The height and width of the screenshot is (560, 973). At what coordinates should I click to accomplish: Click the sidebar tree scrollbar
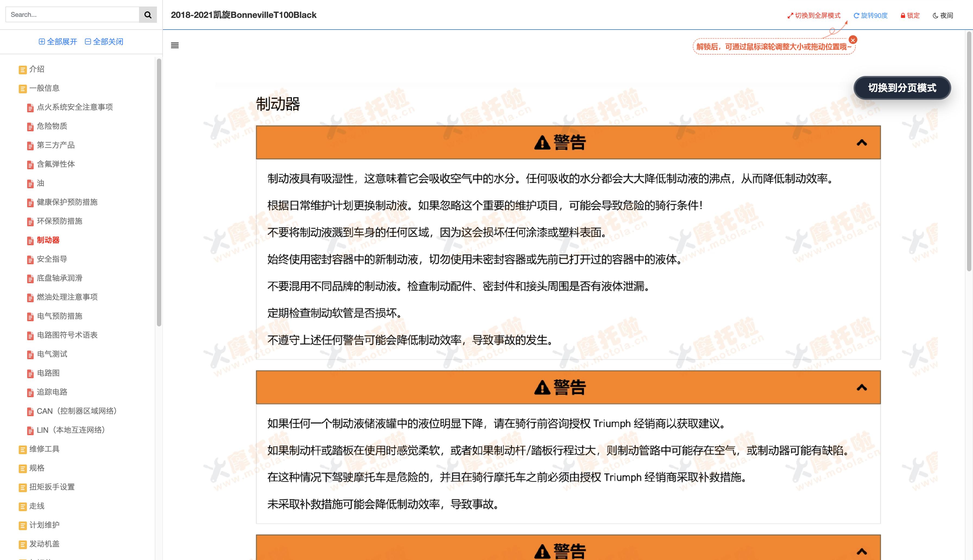(159, 192)
